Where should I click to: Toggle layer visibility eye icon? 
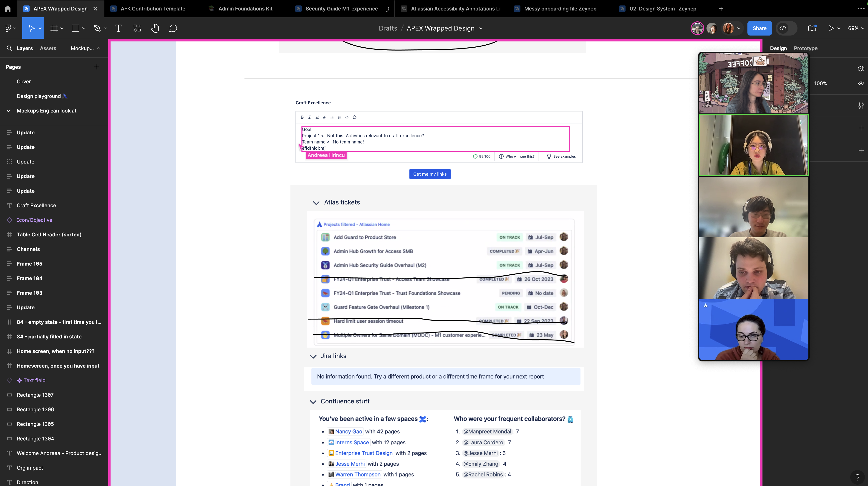point(861,83)
